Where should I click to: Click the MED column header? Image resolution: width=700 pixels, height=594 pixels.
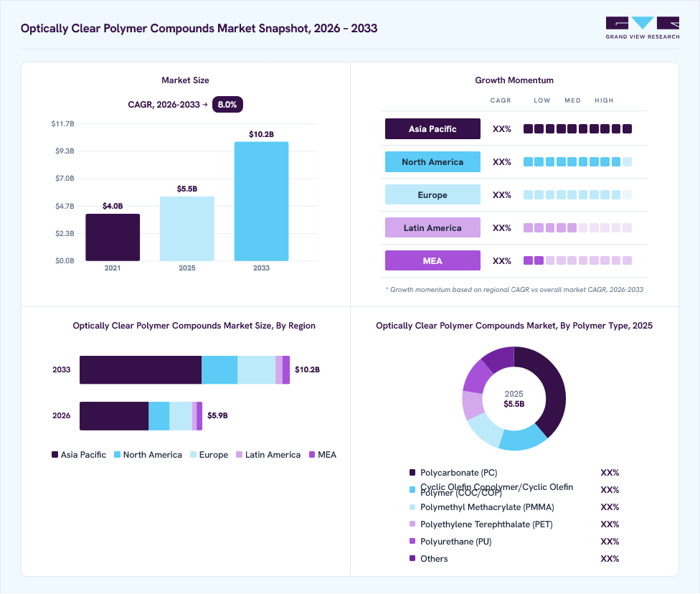point(572,100)
